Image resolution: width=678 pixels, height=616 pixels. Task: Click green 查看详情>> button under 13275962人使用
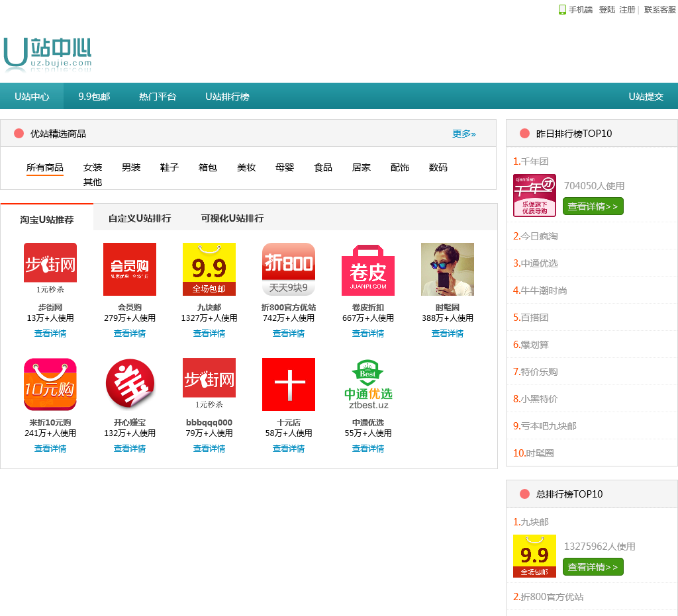click(593, 567)
